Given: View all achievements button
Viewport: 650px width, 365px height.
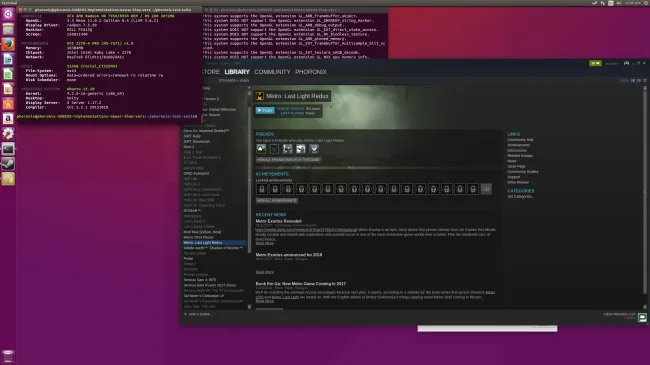Looking at the screenshot, I should point(276,201).
